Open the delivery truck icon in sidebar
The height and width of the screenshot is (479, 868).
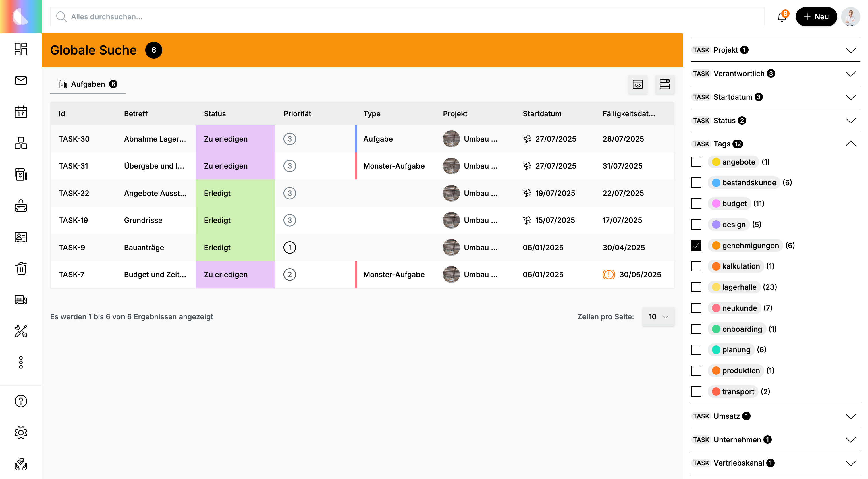point(21,300)
